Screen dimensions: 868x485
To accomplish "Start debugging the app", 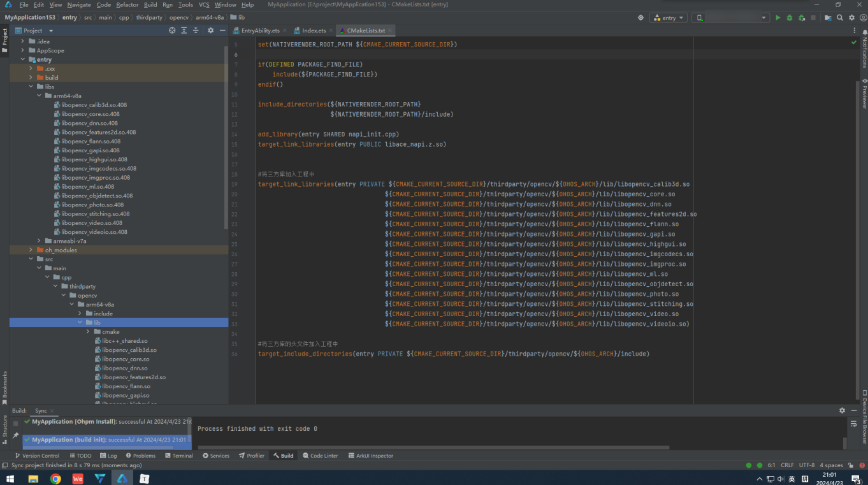I will coord(789,17).
